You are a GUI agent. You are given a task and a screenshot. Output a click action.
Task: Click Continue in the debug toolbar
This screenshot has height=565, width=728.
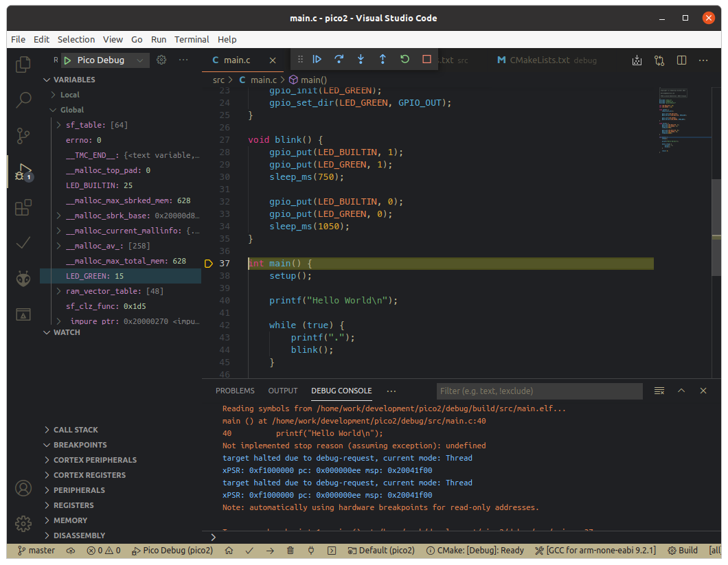coord(317,60)
